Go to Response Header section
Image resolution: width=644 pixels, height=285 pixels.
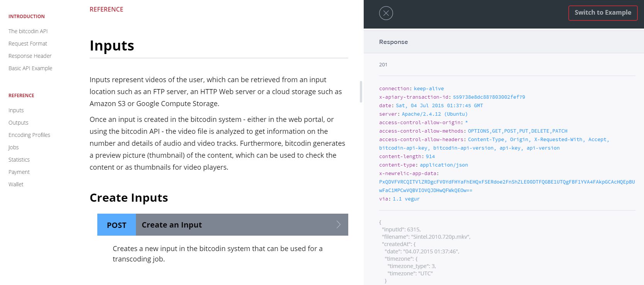[x=30, y=56]
